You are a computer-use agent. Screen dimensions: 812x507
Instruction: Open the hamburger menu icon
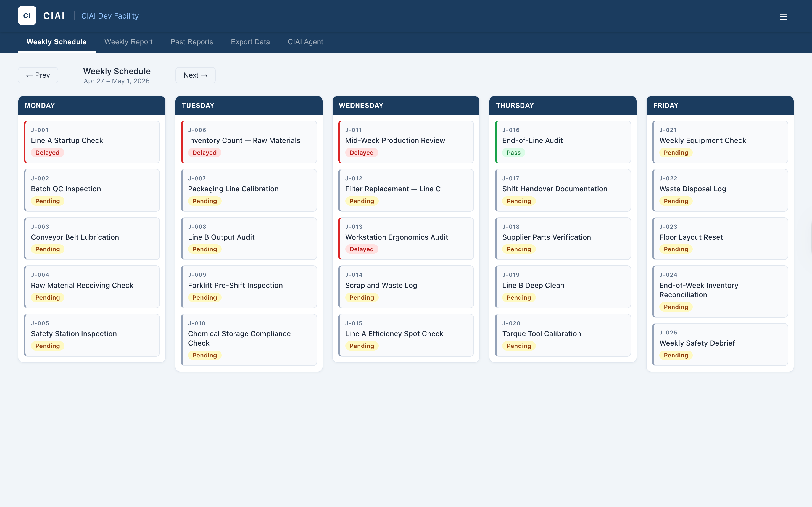click(x=783, y=16)
